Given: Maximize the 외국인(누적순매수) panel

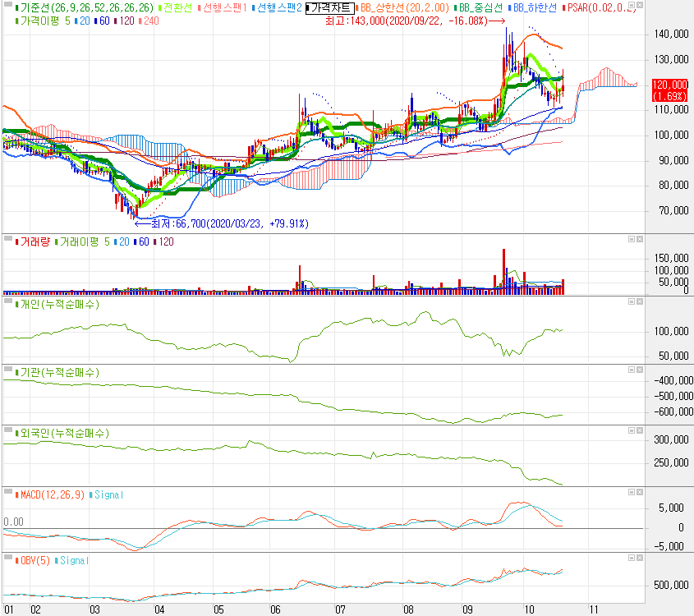Looking at the screenshot, I should (x=632, y=430).
